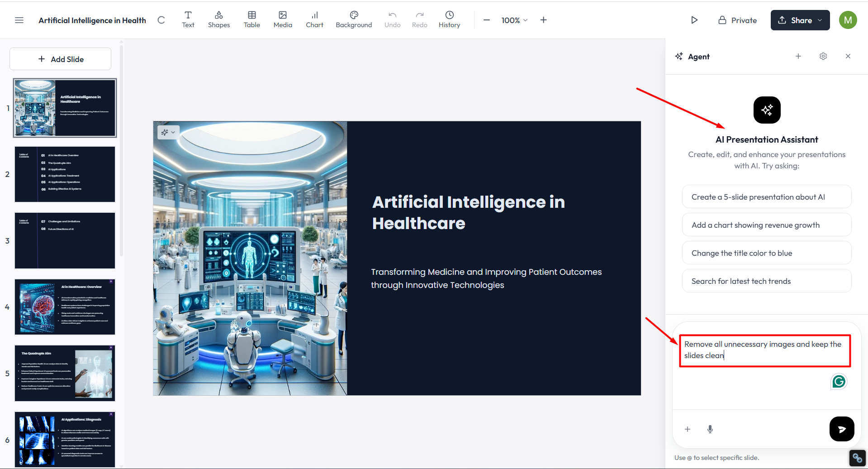
Task: Send the agent prompt message
Action: 841,429
